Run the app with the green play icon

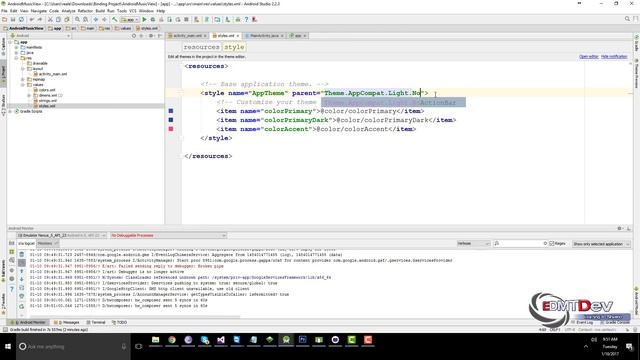(144, 20)
